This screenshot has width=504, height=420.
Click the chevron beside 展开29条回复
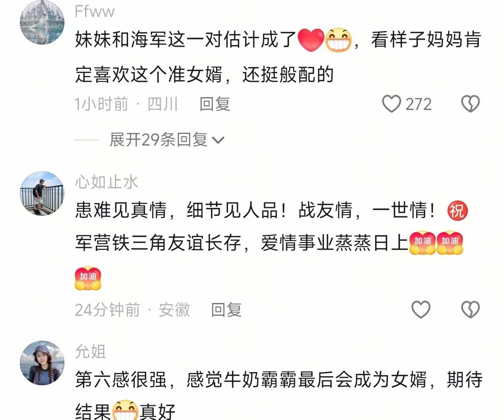(x=218, y=141)
